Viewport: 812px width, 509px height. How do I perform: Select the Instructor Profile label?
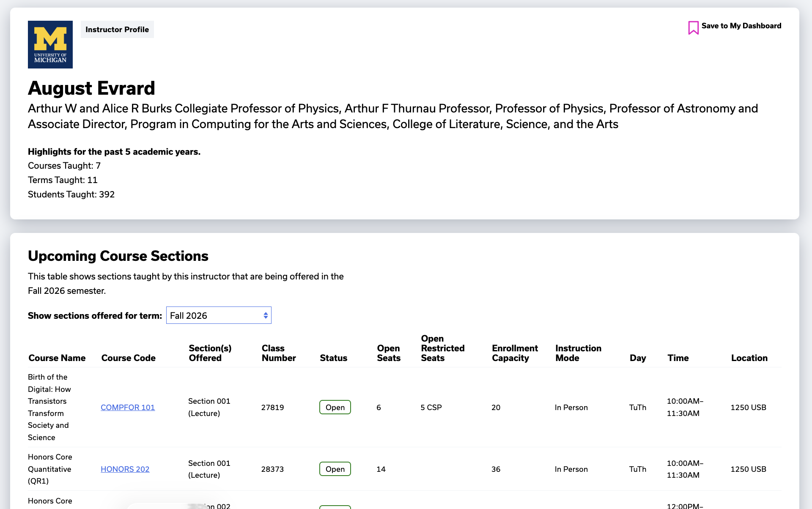[117, 30]
